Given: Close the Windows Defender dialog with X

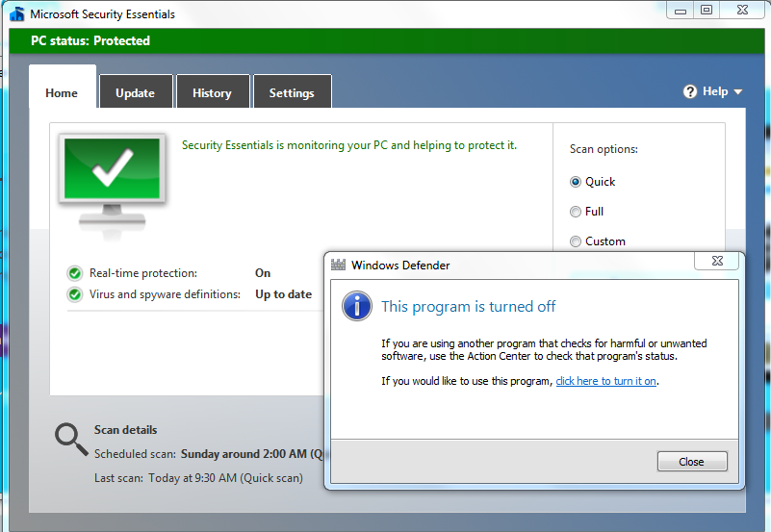Looking at the screenshot, I should (718, 261).
